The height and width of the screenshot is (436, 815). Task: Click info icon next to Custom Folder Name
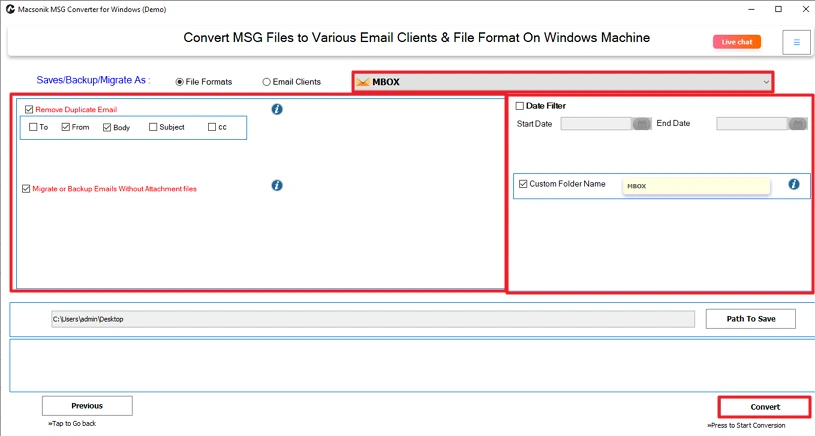[x=794, y=185]
